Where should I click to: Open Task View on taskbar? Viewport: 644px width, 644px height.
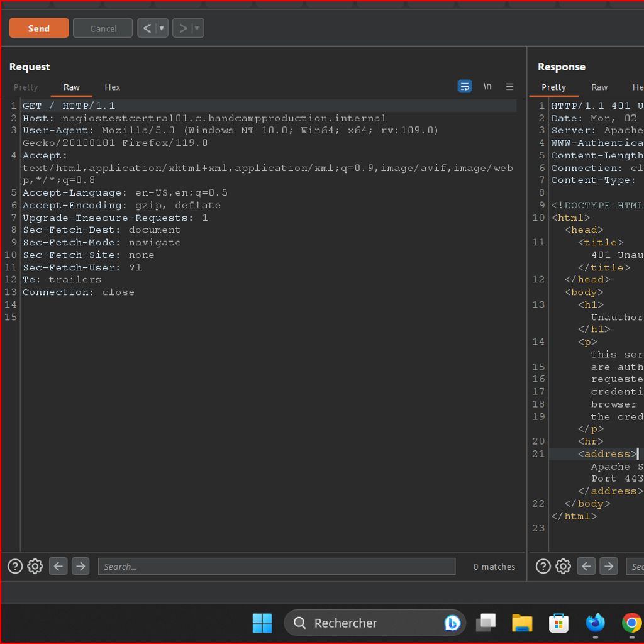click(x=486, y=623)
